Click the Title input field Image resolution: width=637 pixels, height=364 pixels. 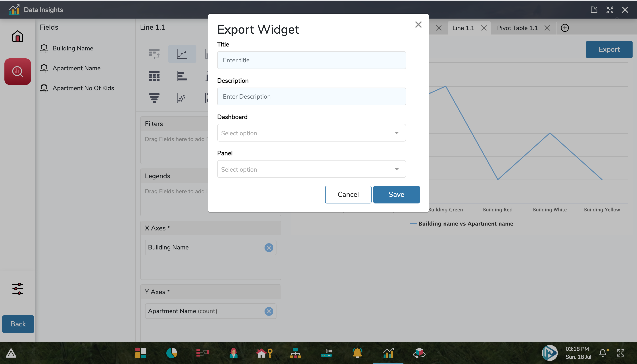[311, 60]
